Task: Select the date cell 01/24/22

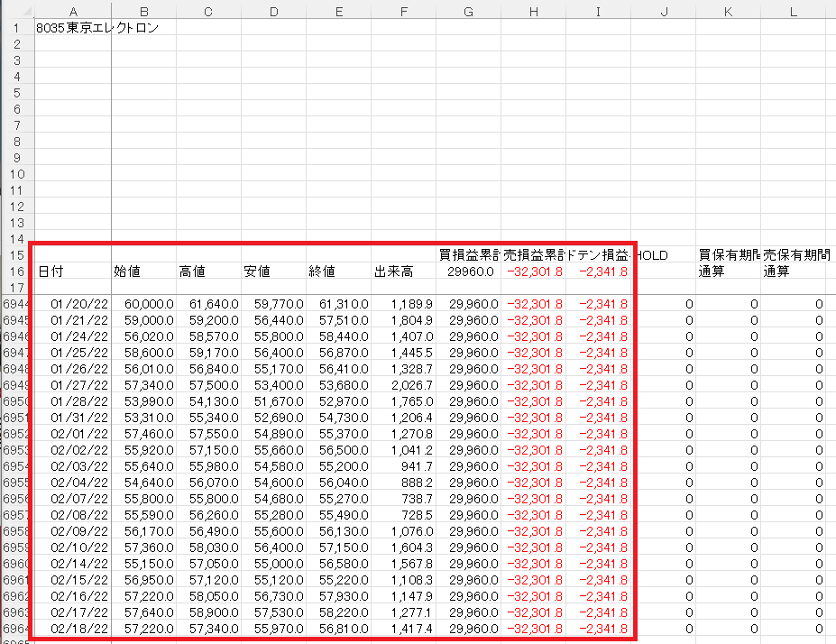Action: pos(73,336)
